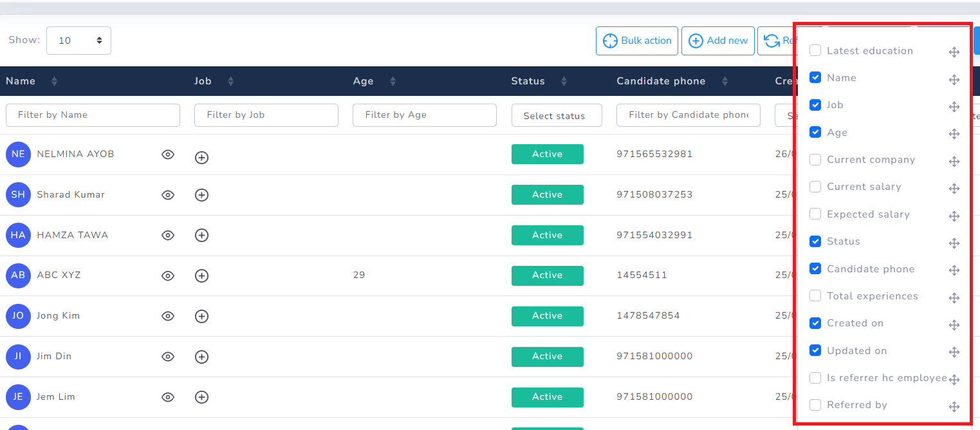The image size is (980, 430).
Task: Click the Bulk action circle icon
Action: click(610, 40)
